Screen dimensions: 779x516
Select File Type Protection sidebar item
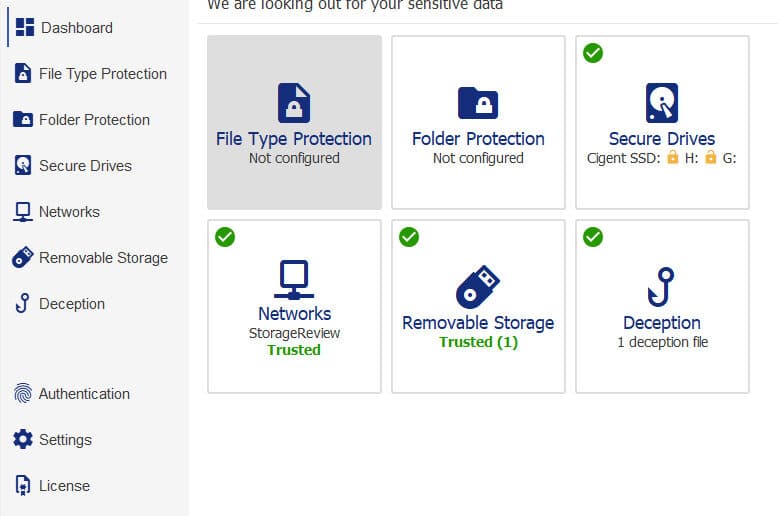click(91, 74)
